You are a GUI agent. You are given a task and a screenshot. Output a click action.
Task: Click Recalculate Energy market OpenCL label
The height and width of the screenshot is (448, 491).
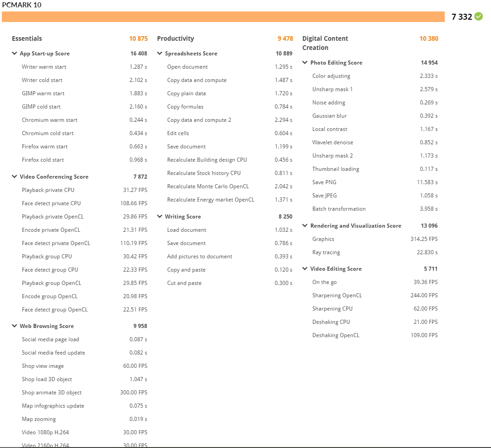click(x=211, y=199)
